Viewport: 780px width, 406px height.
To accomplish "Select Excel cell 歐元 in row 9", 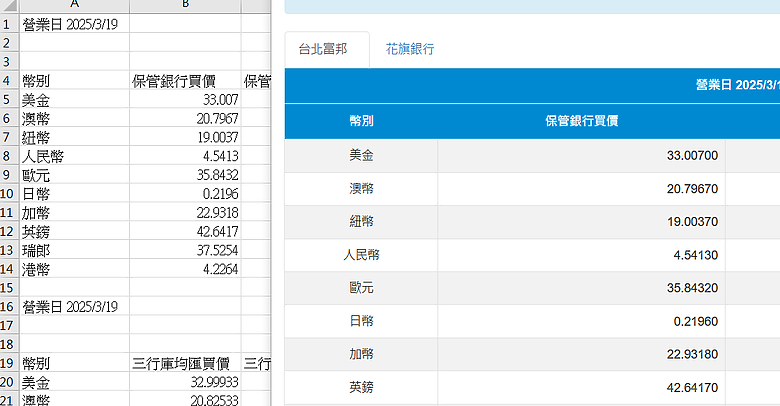I will [75, 175].
